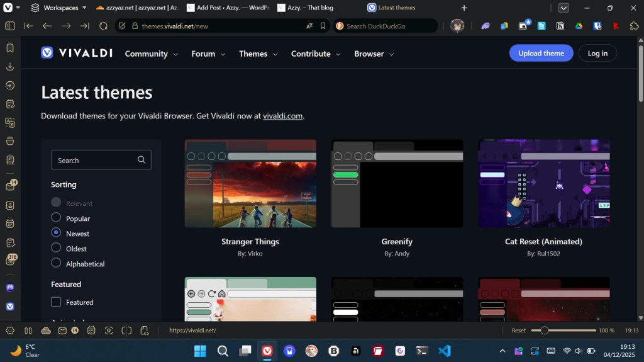This screenshot has width=644, height=362.
Task: Open the Feeds panel with 316 badge
Action: (x=11, y=260)
